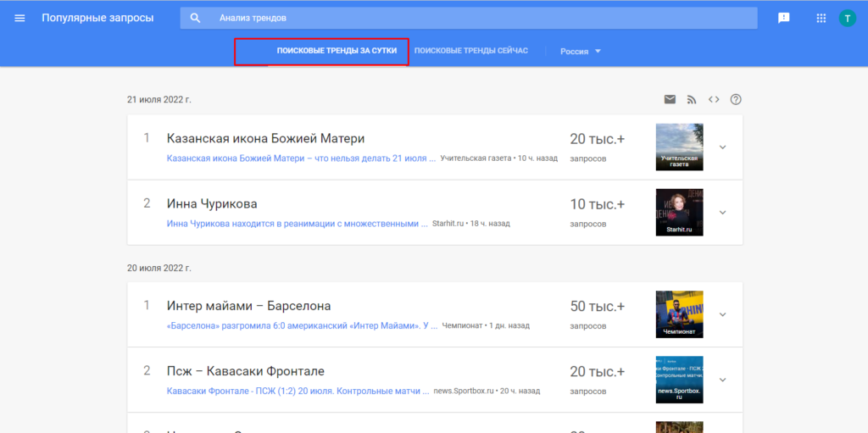Click the Анализ трендов search field
868x433 pixels.
(x=475, y=18)
